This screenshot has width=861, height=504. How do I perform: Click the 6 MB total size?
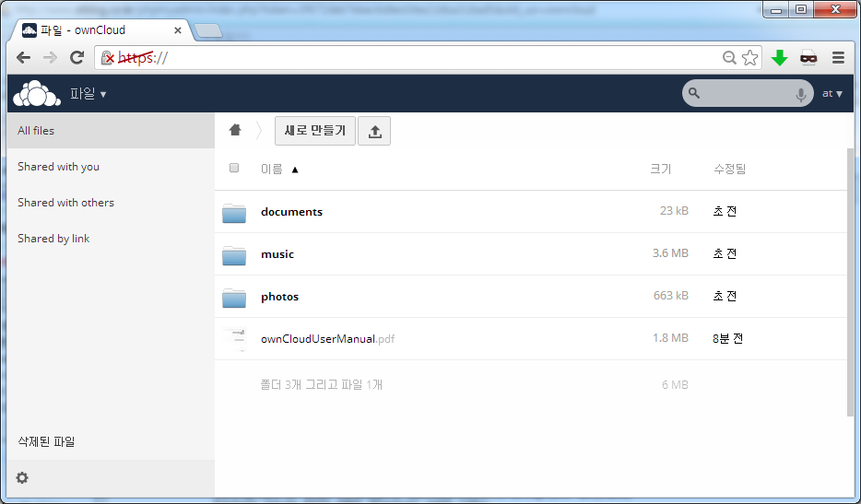(675, 385)
